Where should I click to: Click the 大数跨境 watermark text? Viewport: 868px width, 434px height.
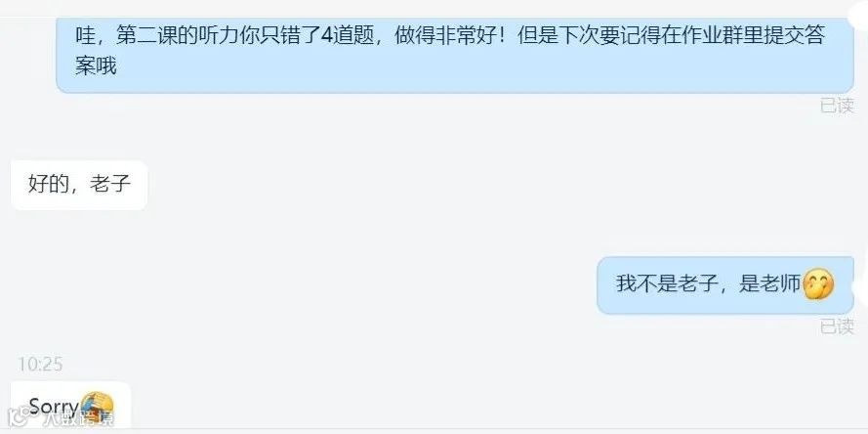click(x=77, y=418)
